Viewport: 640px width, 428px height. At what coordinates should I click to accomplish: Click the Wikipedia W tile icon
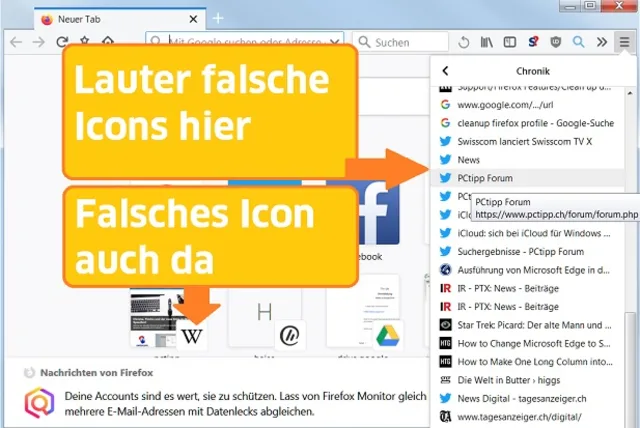click(192, 336)
